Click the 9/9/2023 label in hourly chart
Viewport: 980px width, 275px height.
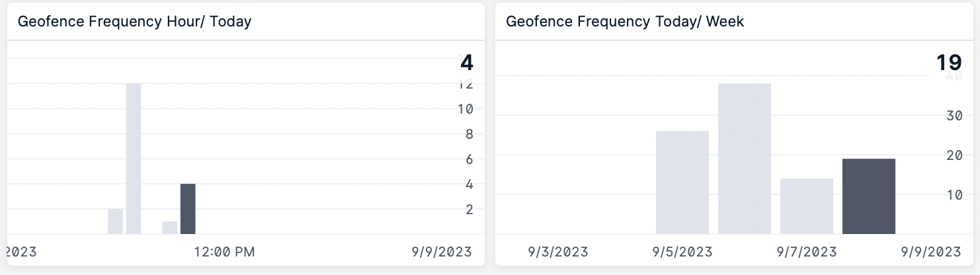(x=442, y=252)
